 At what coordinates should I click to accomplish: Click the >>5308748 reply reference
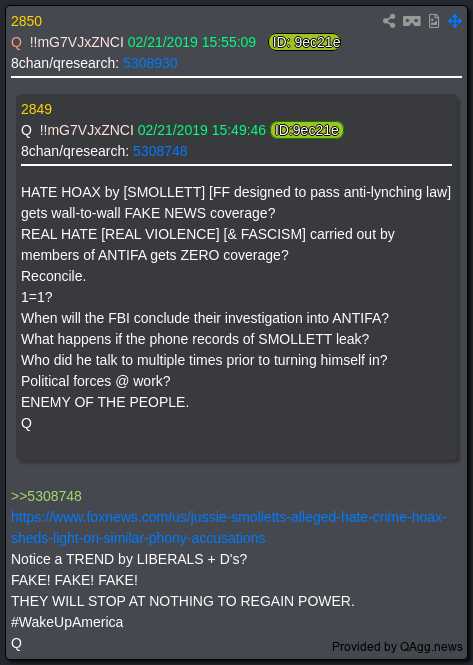[x=46, y=496]
